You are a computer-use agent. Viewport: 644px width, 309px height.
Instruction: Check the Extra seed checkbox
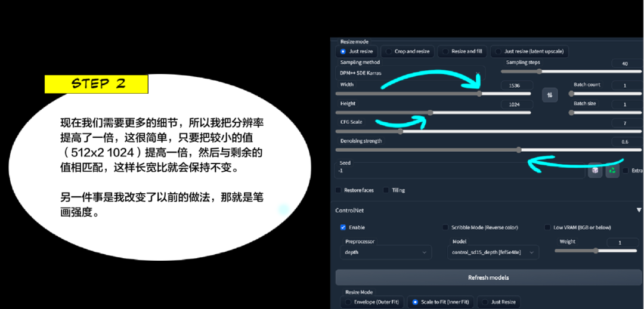tap(625, 170)
